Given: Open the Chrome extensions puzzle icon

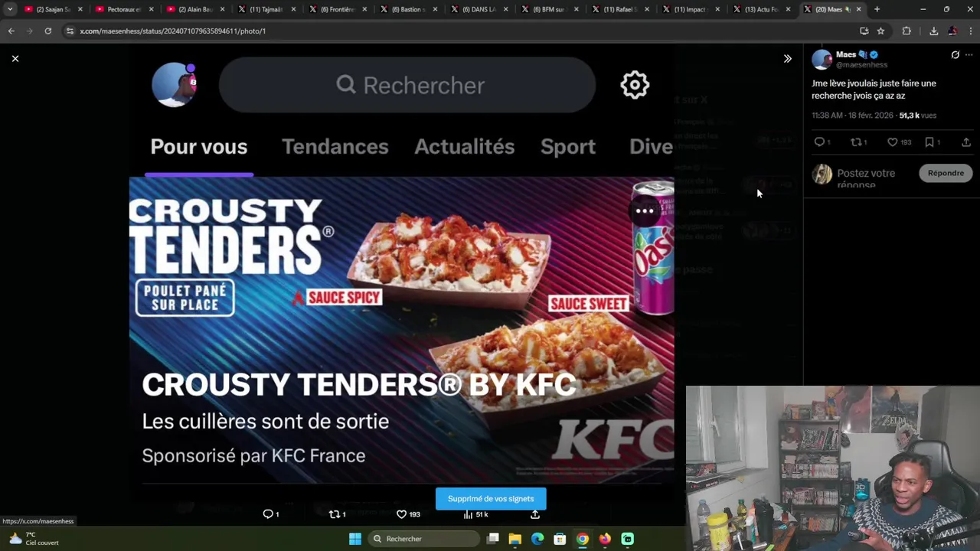Looking at the screenshot, I should coord(906,31).
